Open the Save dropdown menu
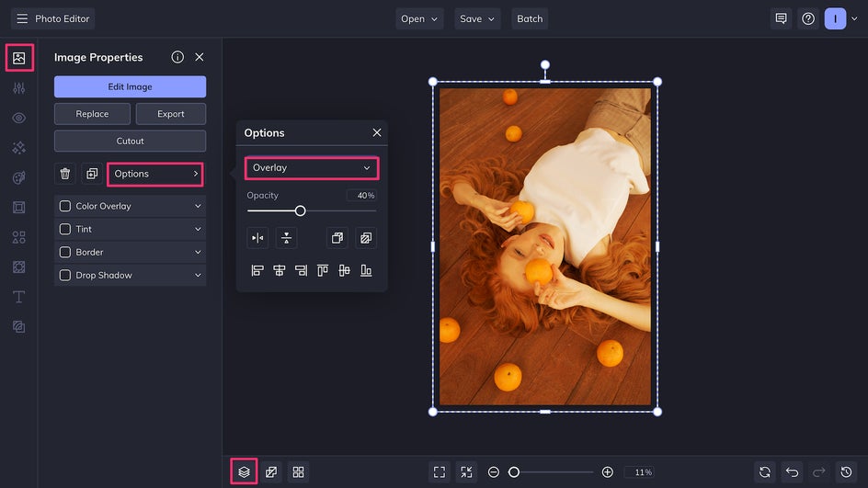Viewport: 868px width, 488px height. (x=477, y=18)
